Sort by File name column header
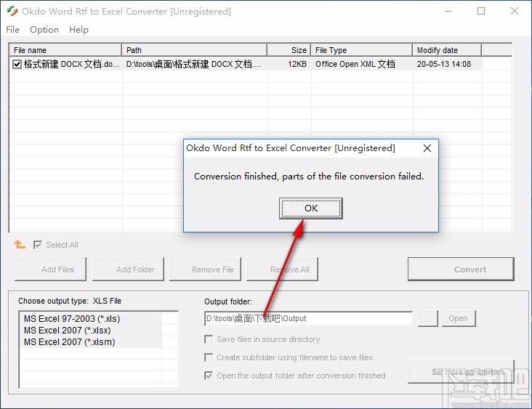Image resolution: width=532 pixels, height=409 pixels. [65, 50]
